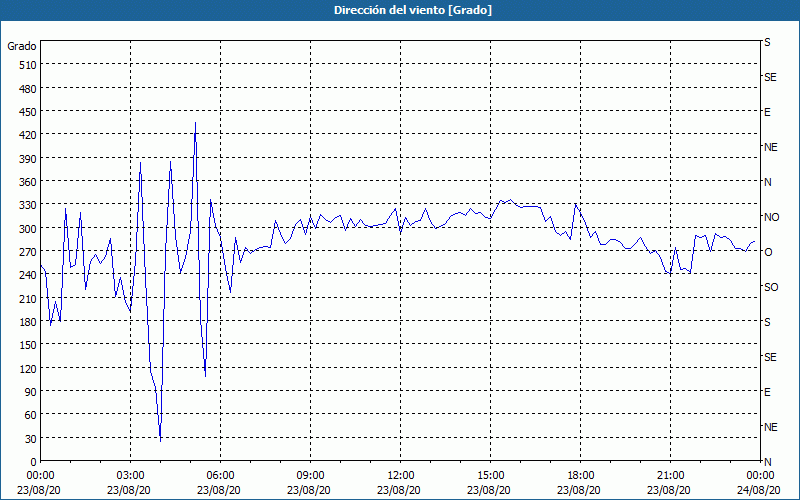This screenshot has height=500, width=800.
Task: Select the 390 y-axis value
Action: coord(28,159)
